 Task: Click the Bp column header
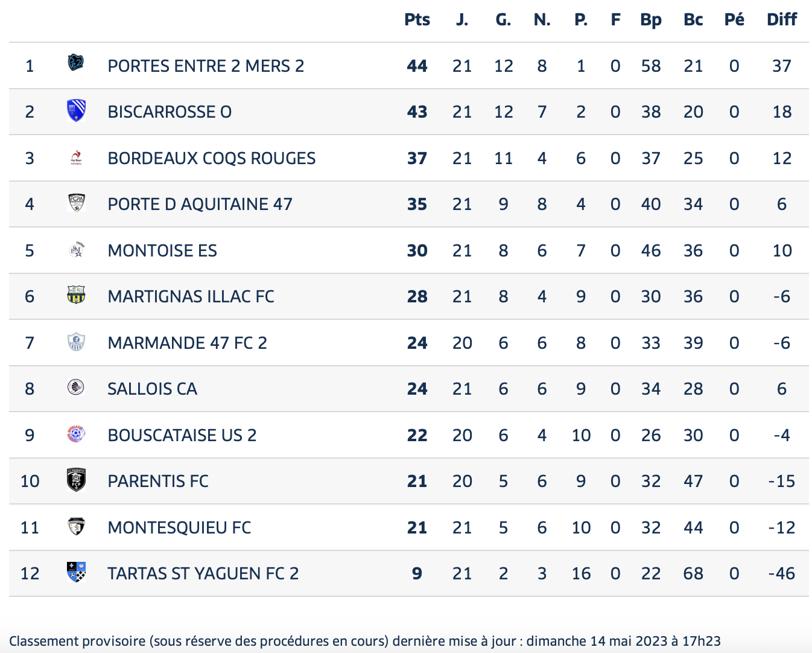(x=651, y=20)
